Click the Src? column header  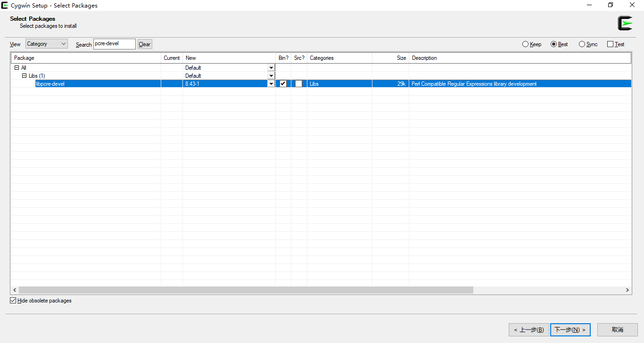point(299,58)
